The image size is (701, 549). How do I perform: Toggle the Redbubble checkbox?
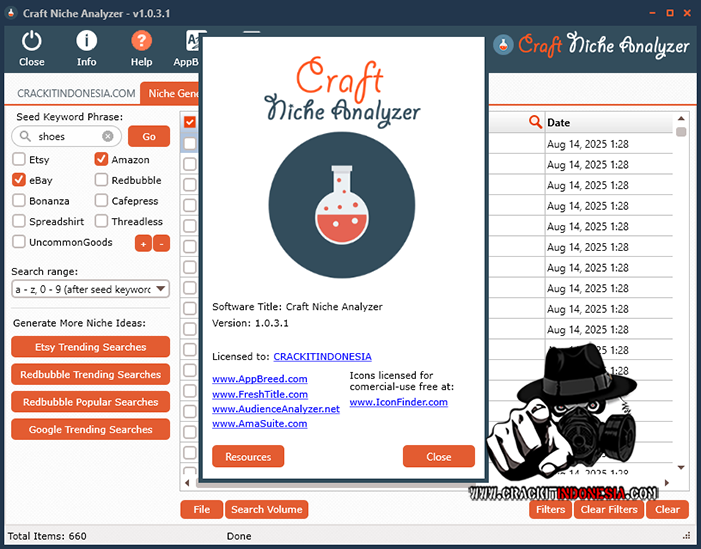click(102, 180)
